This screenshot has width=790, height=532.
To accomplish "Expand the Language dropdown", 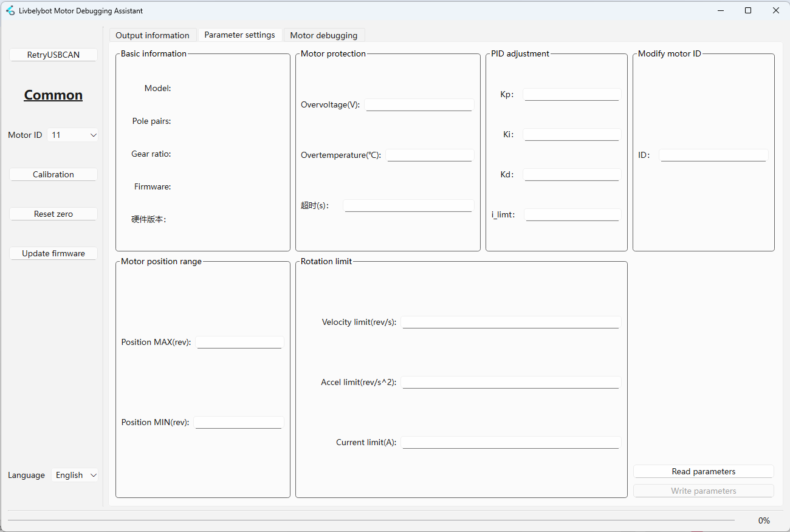I will pos(75,476).
